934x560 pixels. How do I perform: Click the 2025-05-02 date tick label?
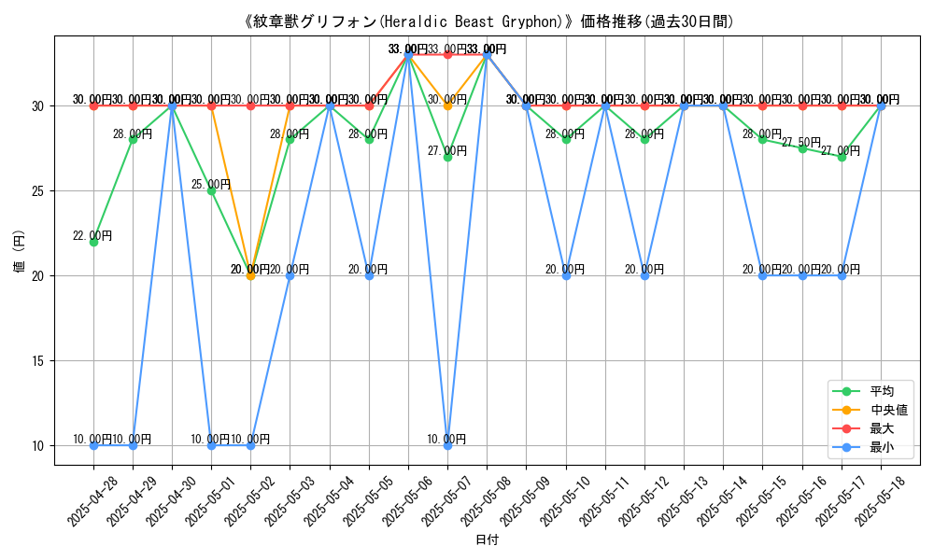[248, 501]
